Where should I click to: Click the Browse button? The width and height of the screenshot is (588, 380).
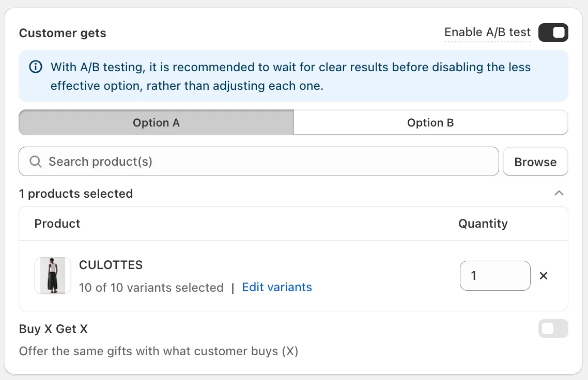coord(535,161)
